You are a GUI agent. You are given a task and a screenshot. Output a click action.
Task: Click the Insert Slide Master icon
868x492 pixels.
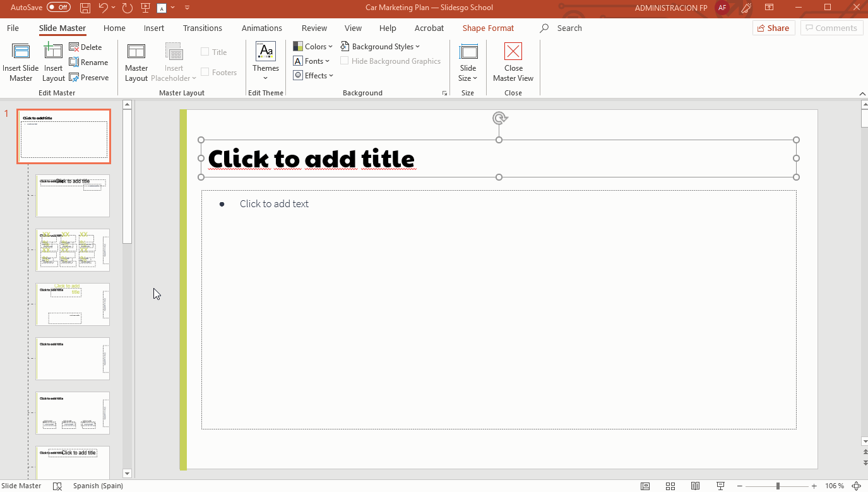coord(21,52)
